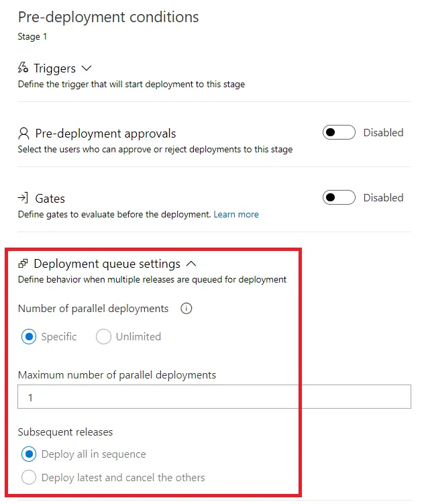This screenshot has width=424, height=504.
Task: Choose Deploy latest and cancel the others
Action: pyautogui.click(x=29, y=477)
